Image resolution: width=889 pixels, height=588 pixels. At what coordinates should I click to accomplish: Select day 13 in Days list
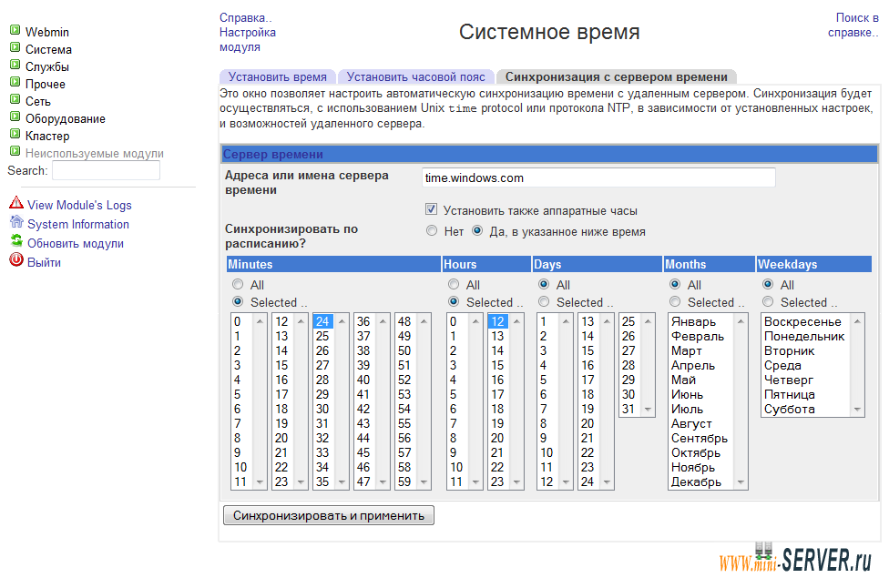pos(588,321)
